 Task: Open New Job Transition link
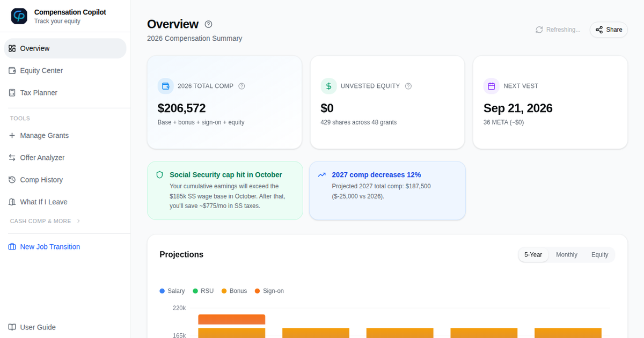[x=65, y=247]
